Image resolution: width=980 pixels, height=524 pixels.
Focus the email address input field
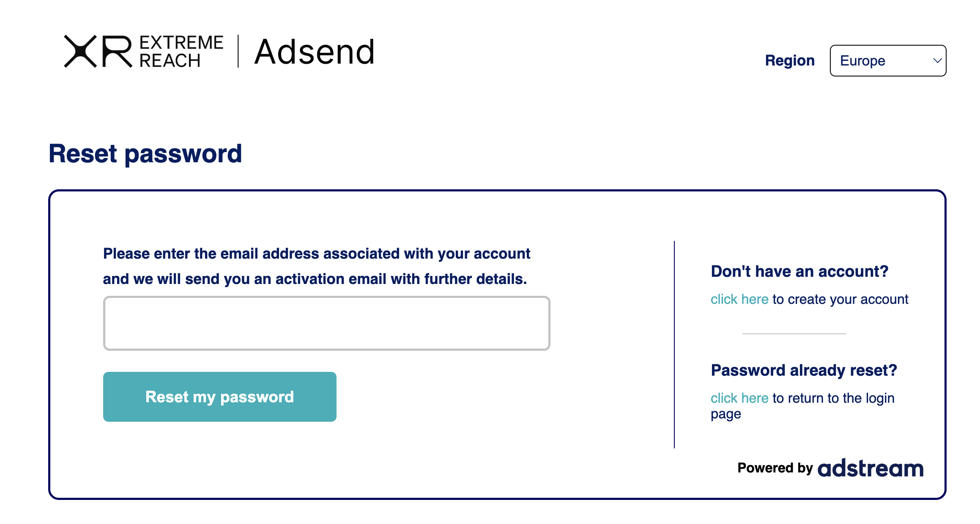coord(326,323)
